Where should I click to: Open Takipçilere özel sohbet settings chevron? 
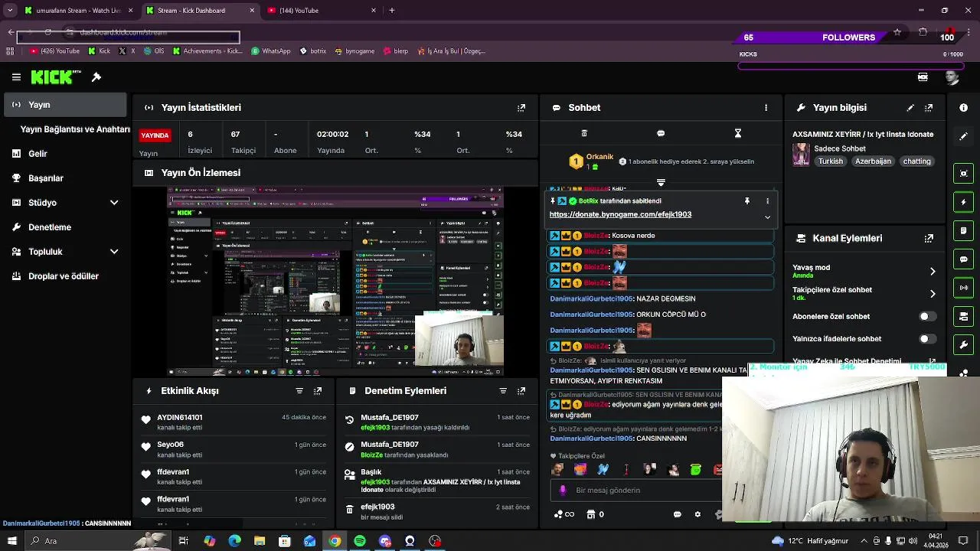point(933,294)
